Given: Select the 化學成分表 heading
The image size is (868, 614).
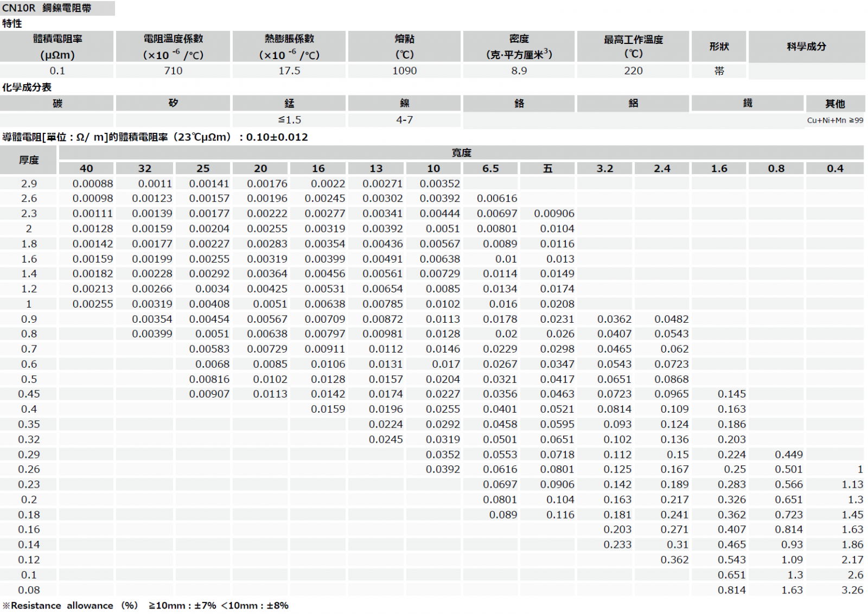Looking at the screenshot, I should 27,87.
